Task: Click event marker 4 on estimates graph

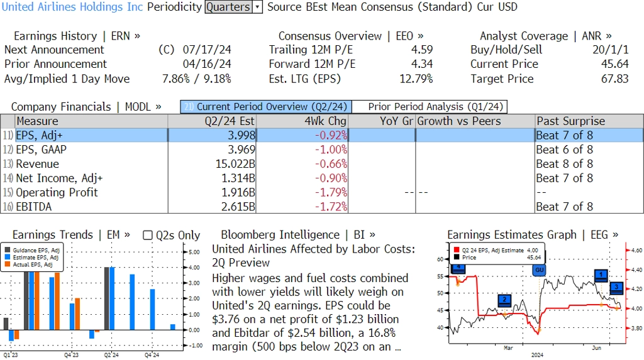Action: pos(458,269)
